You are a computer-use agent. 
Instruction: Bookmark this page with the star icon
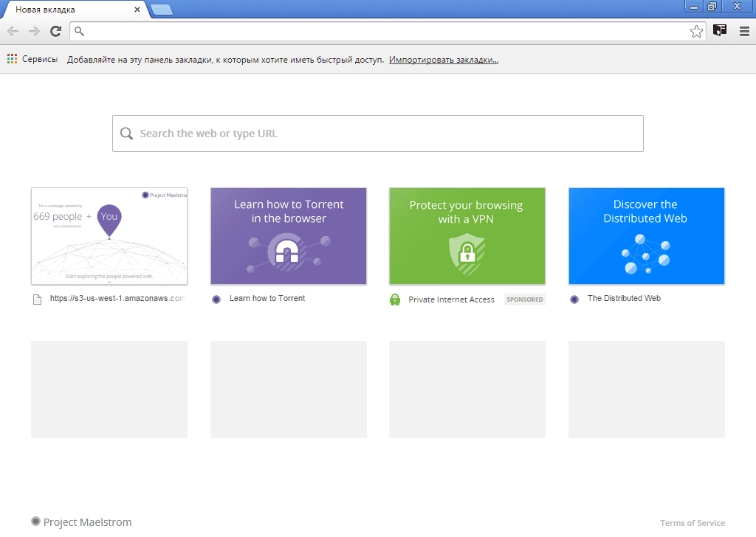(696, 32)
